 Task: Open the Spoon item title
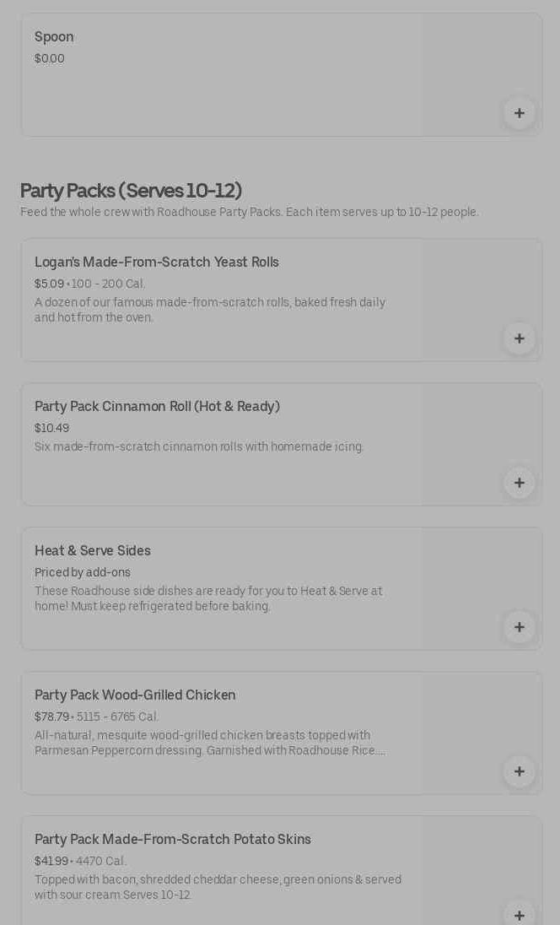point(54,37)
